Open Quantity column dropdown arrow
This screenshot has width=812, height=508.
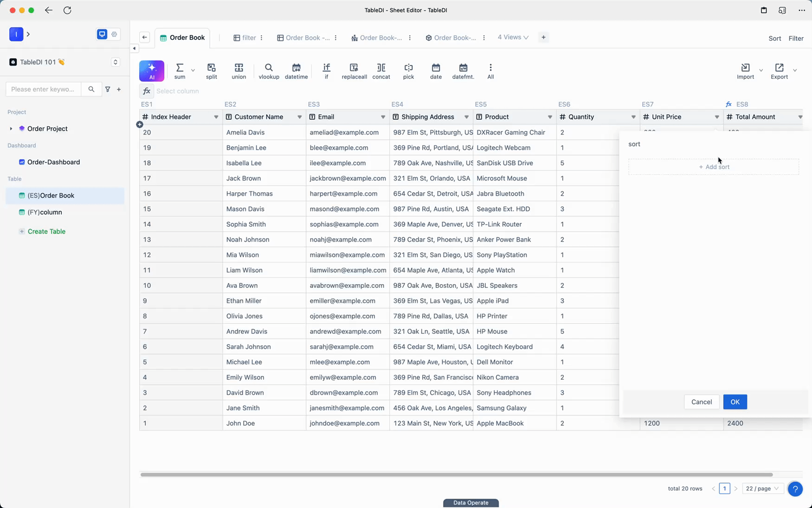(633, 117)
